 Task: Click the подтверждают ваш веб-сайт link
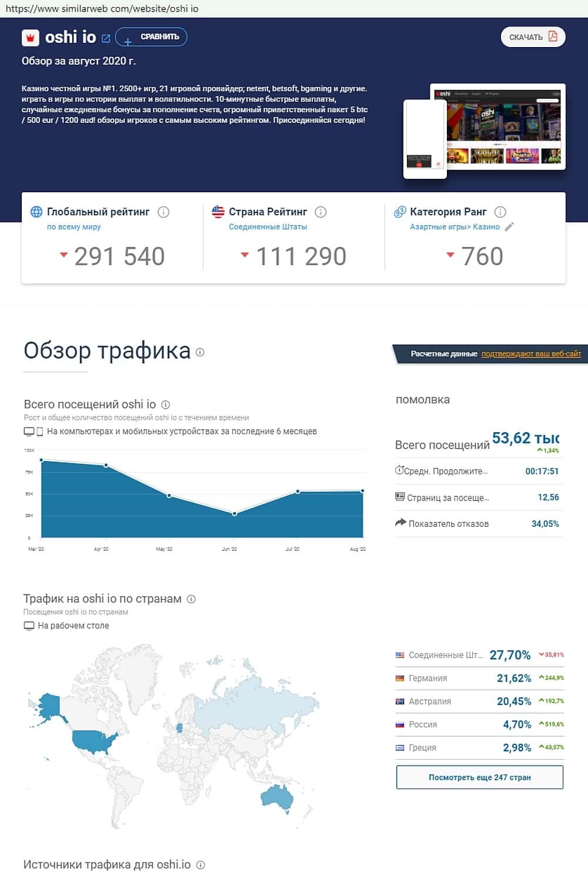coord(531,354)
